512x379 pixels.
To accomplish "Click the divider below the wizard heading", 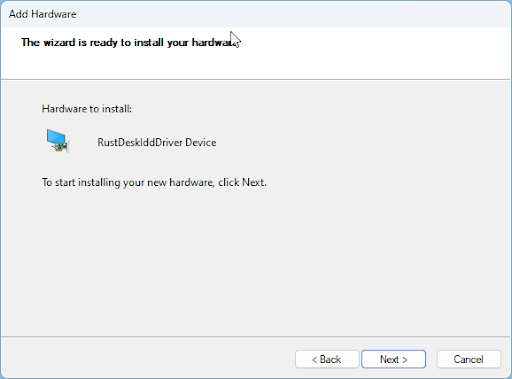I will pyautogui.click(x=255, y=79).
